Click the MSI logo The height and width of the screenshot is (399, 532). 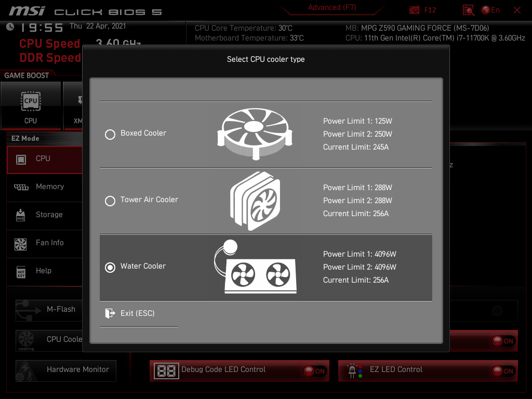point(27,11)
